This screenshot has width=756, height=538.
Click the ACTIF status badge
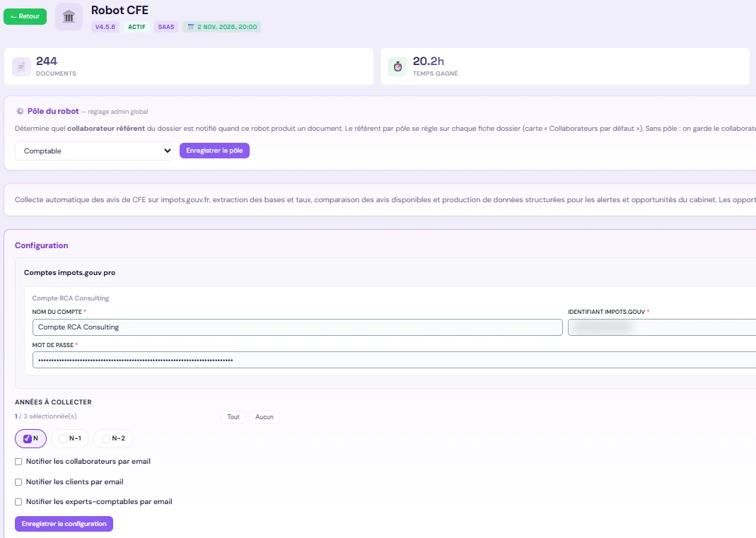(137, 27)
